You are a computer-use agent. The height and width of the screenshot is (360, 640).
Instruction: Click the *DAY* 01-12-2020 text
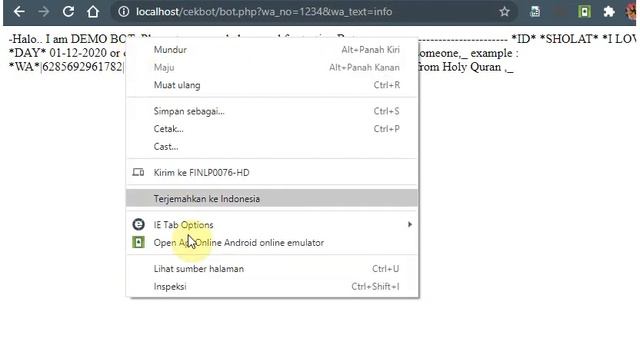(58, 53)
